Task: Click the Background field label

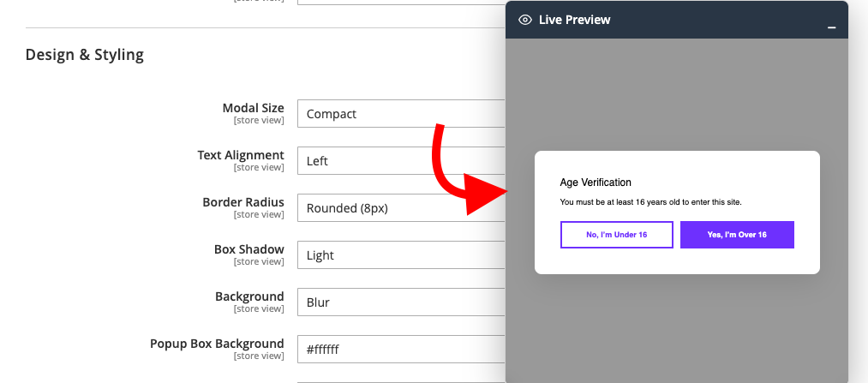Action: [249, 296]
